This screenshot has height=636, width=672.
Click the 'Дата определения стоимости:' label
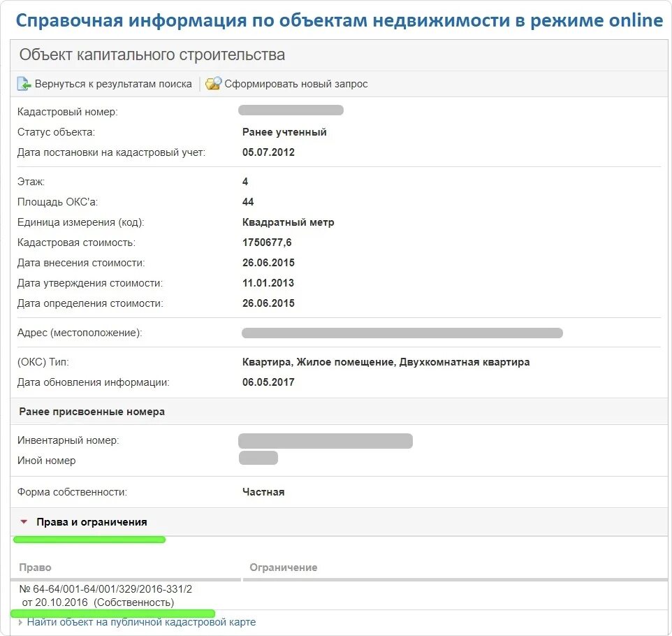tap(90, 303)
